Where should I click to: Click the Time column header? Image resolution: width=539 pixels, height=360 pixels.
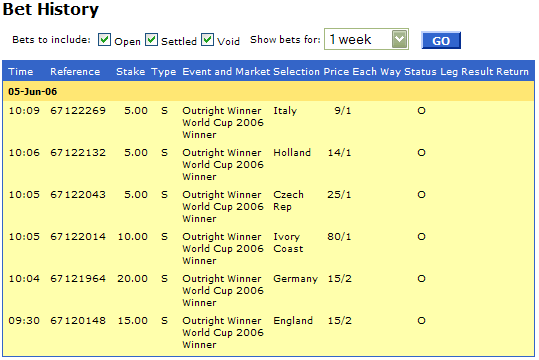coord(21,72)
